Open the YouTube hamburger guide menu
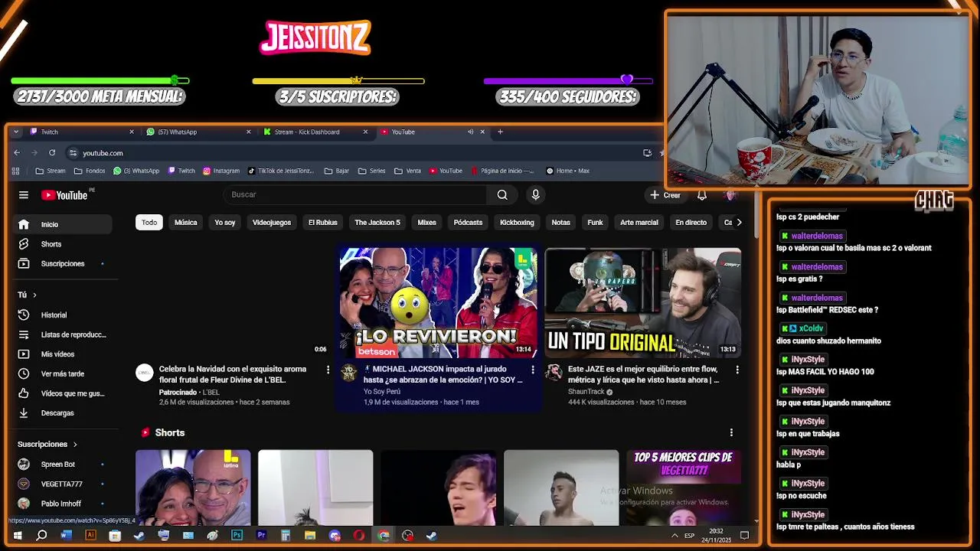980x551 pixels. tap(24, 195)
